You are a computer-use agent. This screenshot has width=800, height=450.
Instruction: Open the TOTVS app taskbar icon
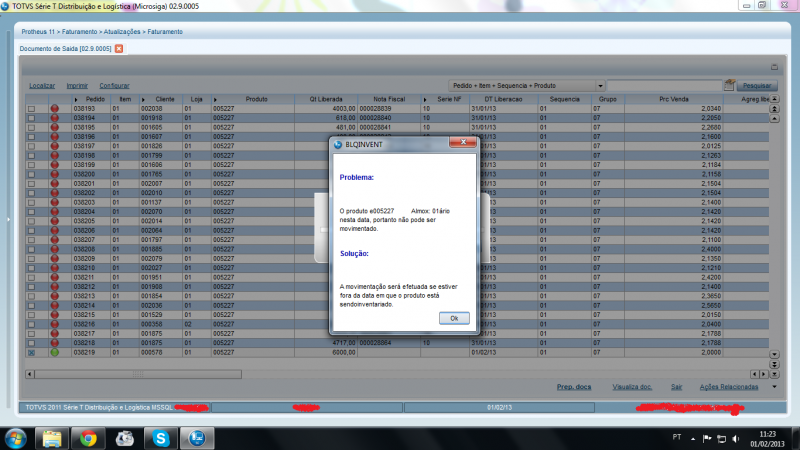197,438
